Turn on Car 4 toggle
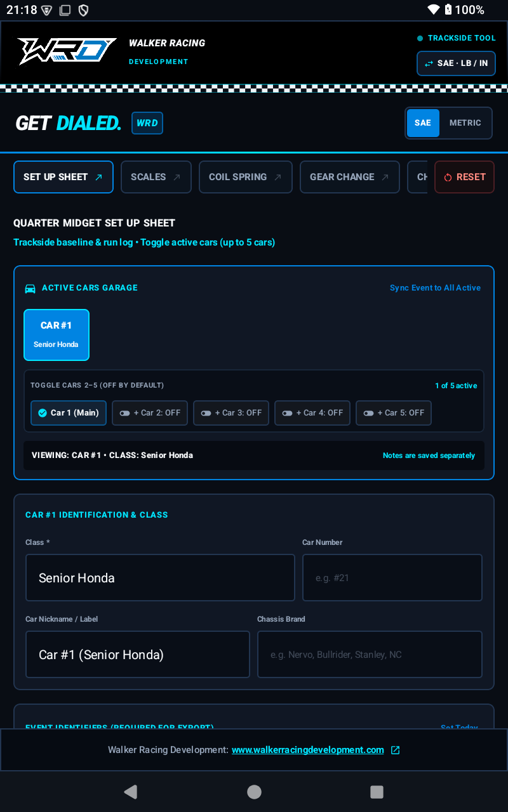The height and width of the screenshot is (812, 508). point(312,413)
